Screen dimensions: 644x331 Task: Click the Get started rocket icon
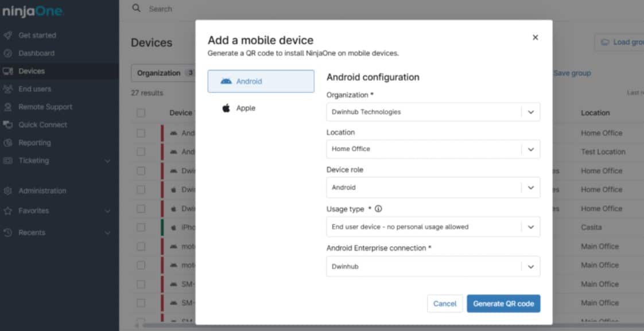pyautogui.click(x=8, y=36)
